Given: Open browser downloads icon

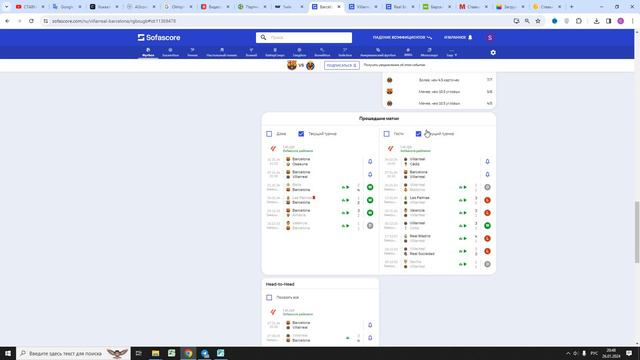Looking at the screenshot, I should (596, 21).
